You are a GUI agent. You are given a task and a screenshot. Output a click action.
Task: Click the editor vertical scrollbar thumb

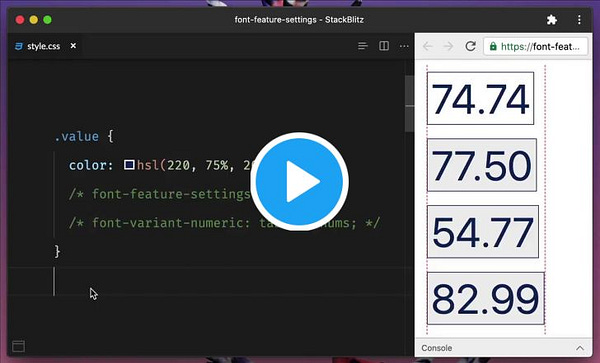tap(409, 103)
